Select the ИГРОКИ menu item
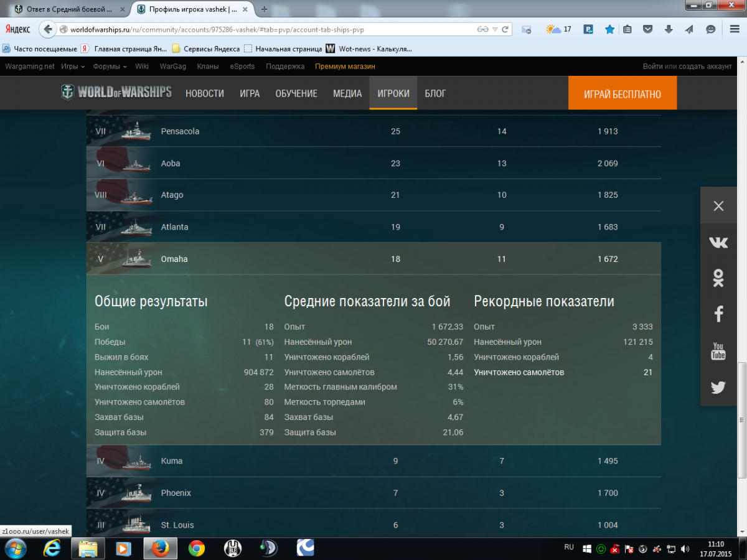747x560 pixels. click(x=393, y=93)
